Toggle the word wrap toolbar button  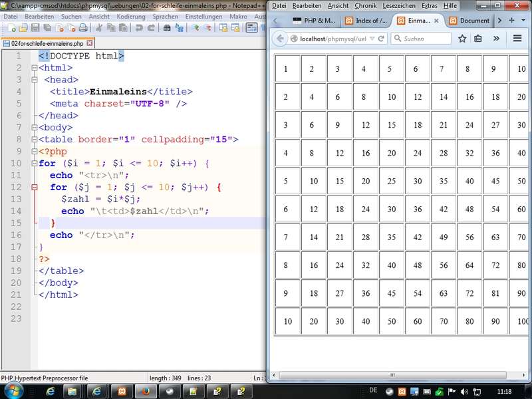coord(251,28)
